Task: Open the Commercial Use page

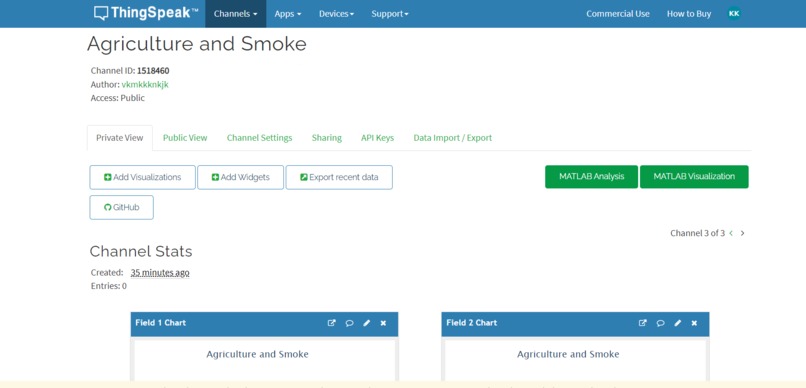Action: click(618, 14)
